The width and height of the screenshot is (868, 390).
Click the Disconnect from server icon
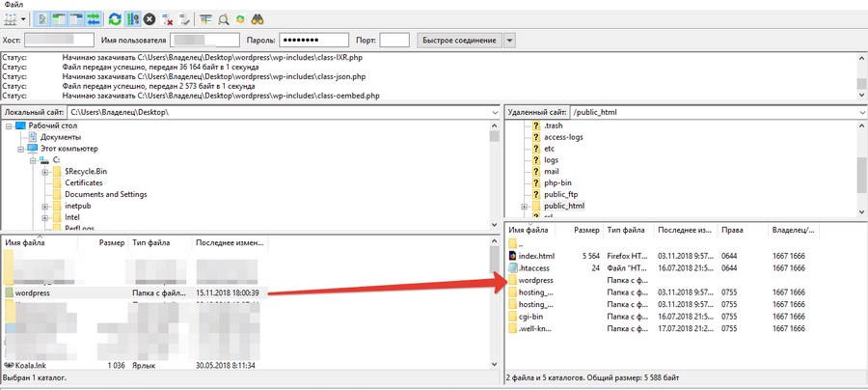(168, 18)
